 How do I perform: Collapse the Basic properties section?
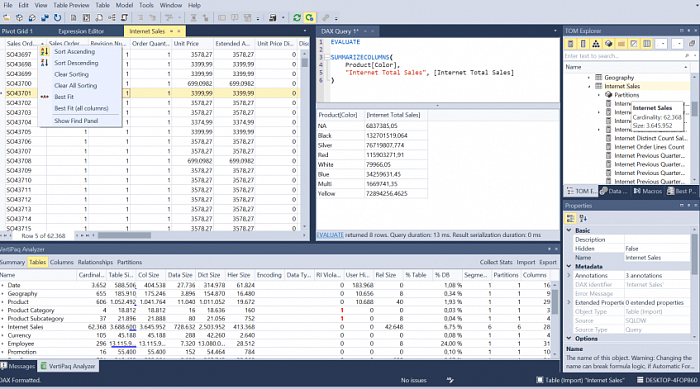tap(569, 230)
